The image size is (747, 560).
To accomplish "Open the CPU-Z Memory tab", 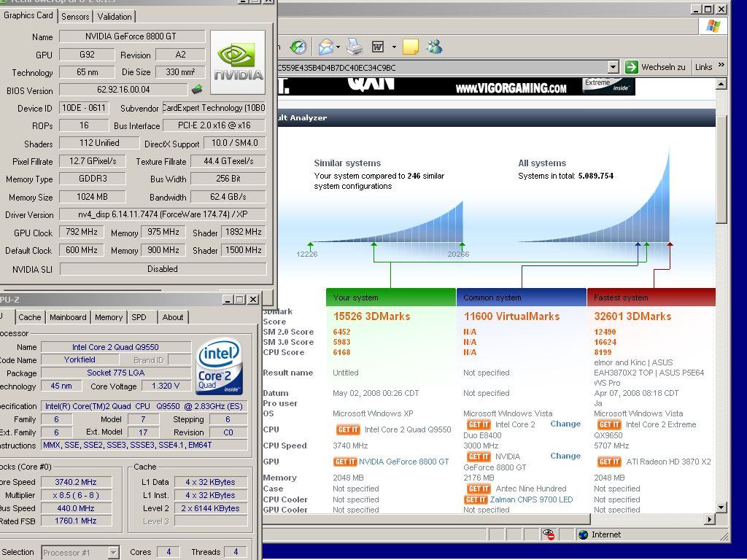I will click(109, 317).
